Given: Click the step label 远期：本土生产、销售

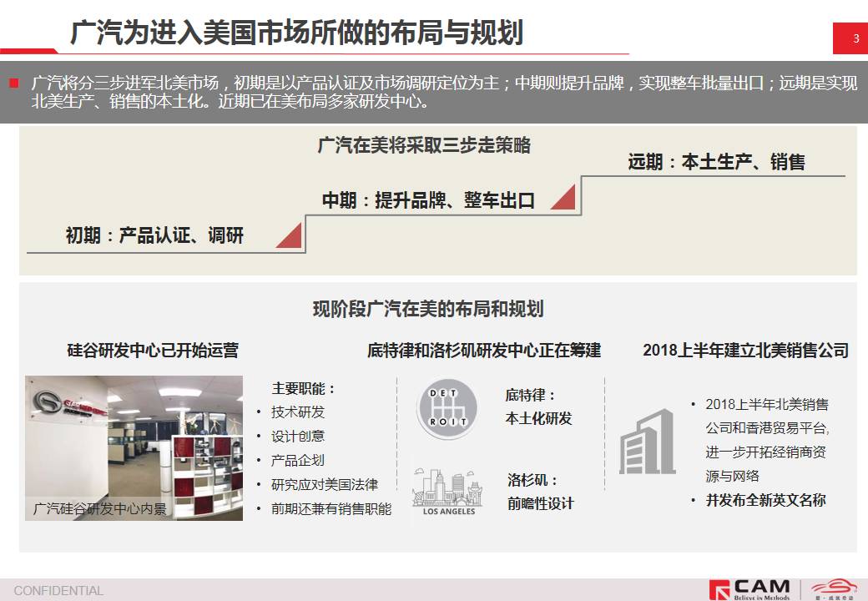Looking at the screenshot, I should tap(716, 162).
